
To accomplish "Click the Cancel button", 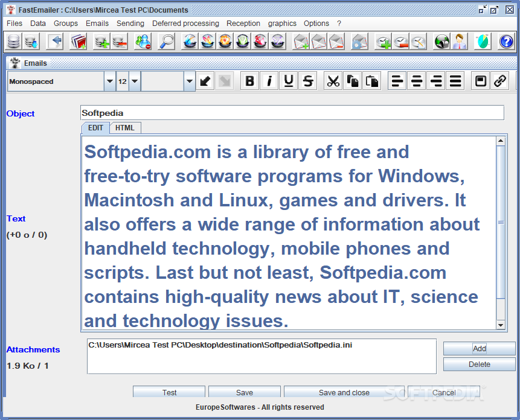I will tap(444, 392).
